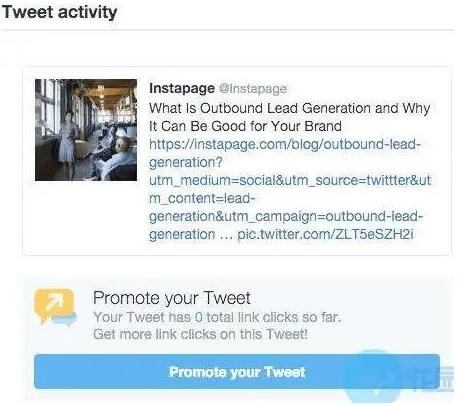Click 'It Can Be Good for Your Brand'
459x405 pixels.
(245, 126)
